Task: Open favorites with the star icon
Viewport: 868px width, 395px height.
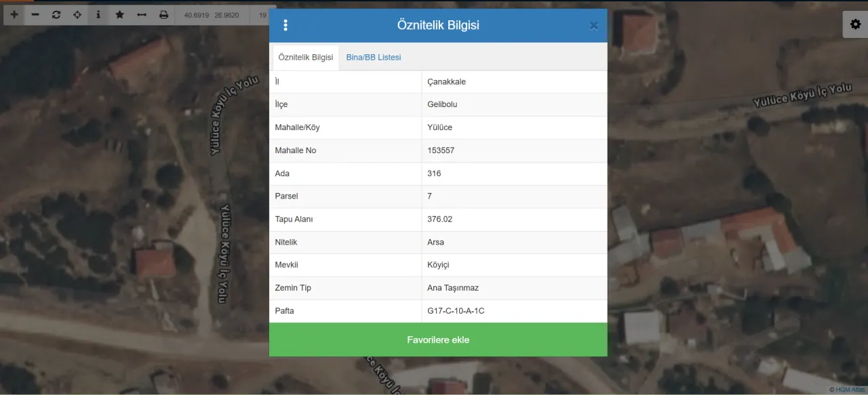Action: (x=120, y=14)
